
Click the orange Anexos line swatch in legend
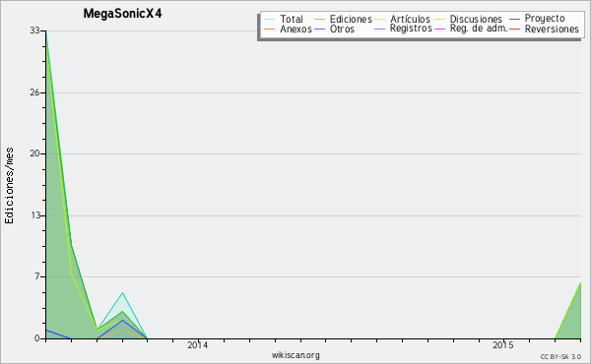point(270,29)
